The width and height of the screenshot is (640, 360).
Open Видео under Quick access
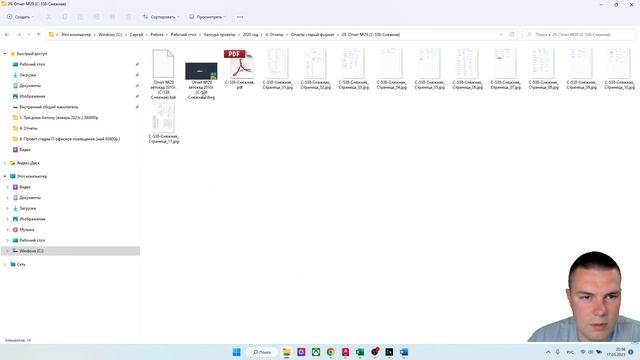click(x=24, y=150)
